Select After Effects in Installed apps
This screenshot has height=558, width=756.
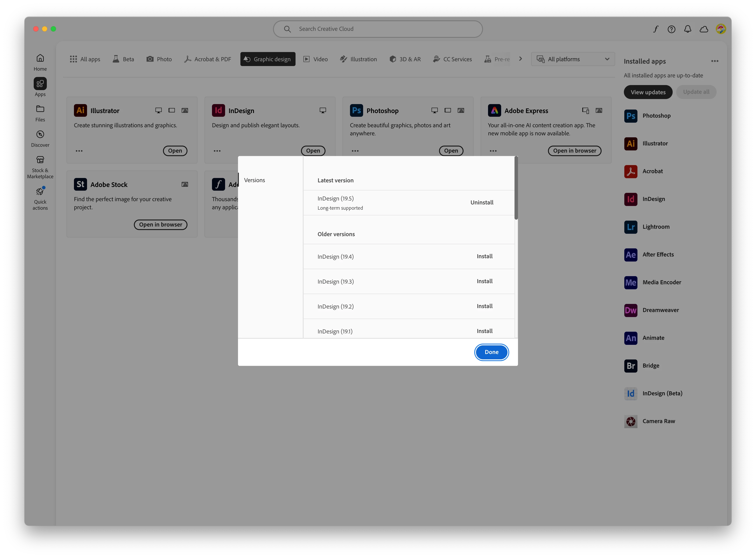[649, 255]
